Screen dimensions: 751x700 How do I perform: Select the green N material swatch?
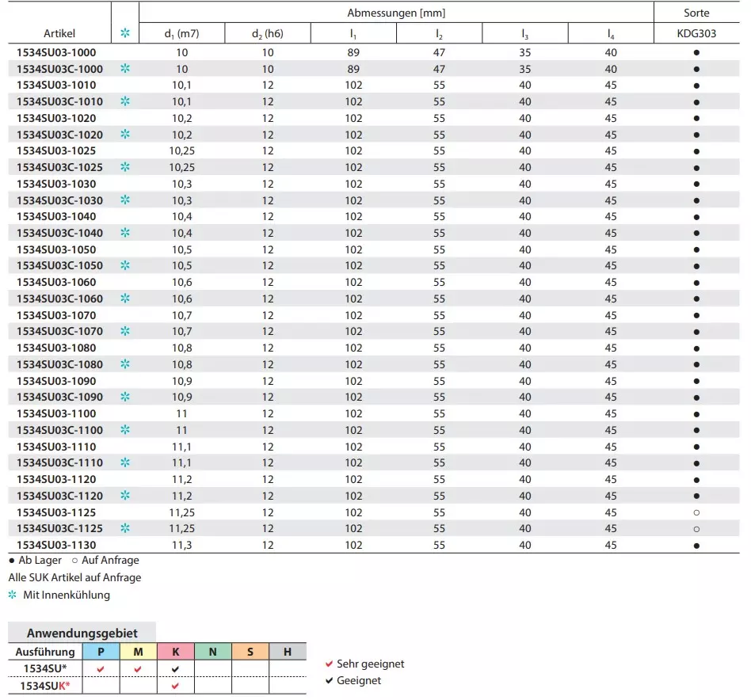point(212,652)
